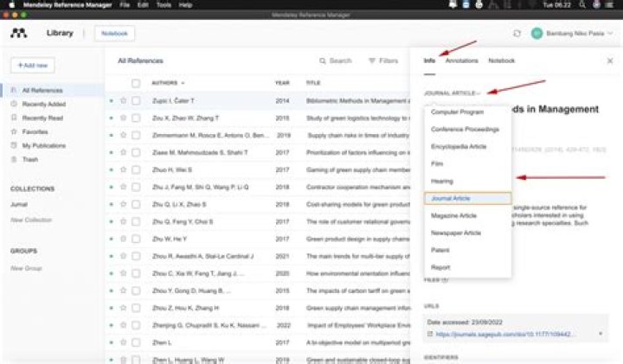Screen dimensions: 623x364
Task: Star the Zou X, Zhao W reference
Action: 123,118
